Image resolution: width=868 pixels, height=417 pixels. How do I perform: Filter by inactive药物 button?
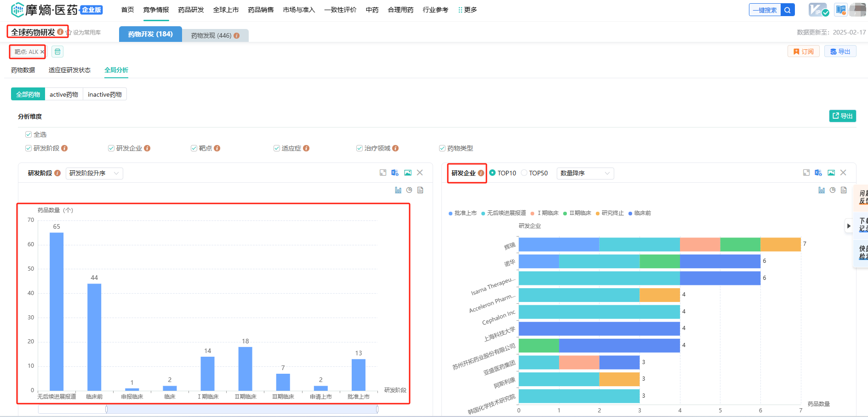(x=105, y=94)
